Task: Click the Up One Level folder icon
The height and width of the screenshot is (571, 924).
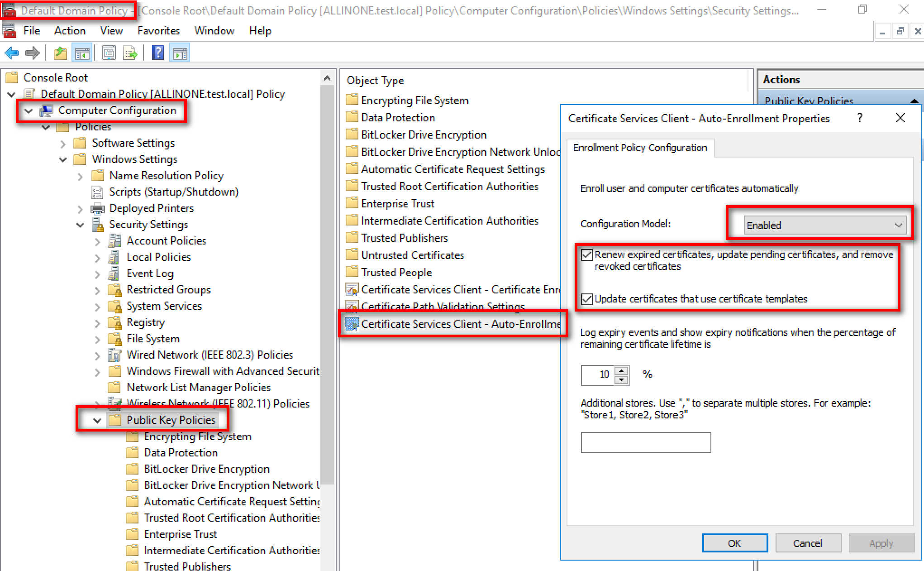Action: pyautogui.click(x=60, y=53)
